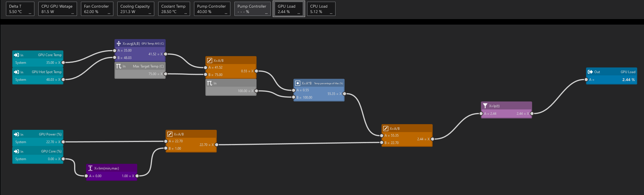
Task: Open the ellipsis menu on Coolant Temp tile
Action: 186,13
